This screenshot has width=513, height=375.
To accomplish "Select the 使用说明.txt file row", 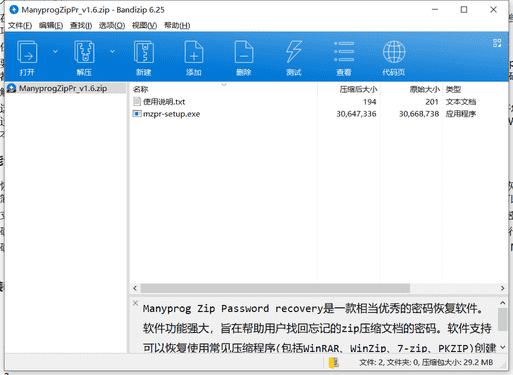I will coord(318,102).
